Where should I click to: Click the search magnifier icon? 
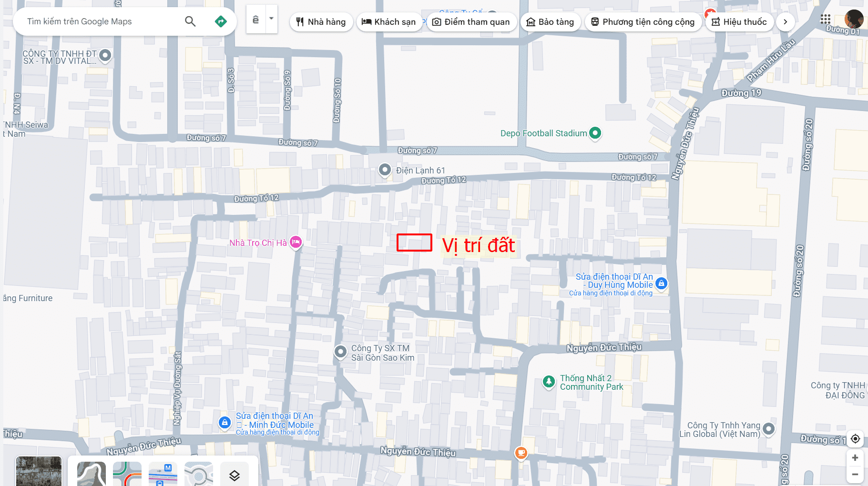click(x=190, y=21)
